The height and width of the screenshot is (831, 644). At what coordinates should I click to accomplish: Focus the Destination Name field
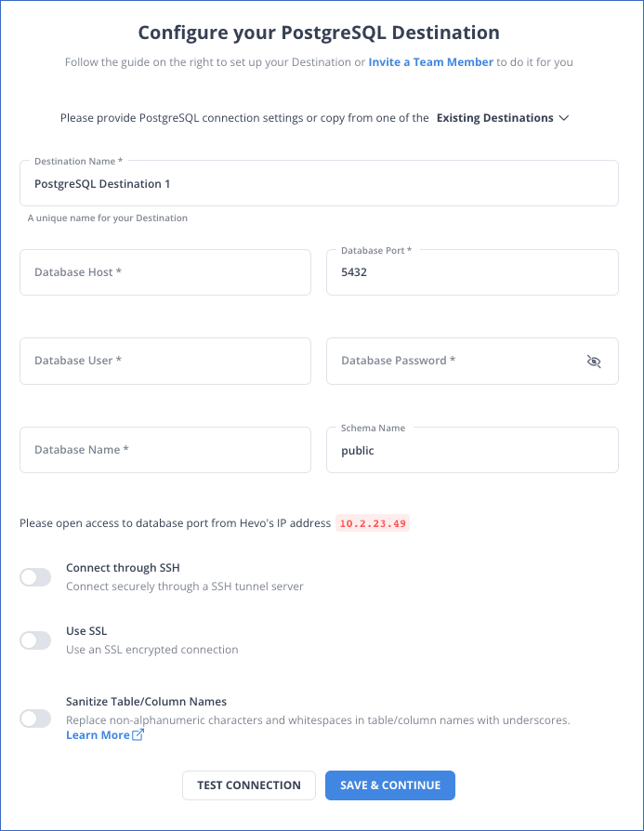tap(319, 183)
